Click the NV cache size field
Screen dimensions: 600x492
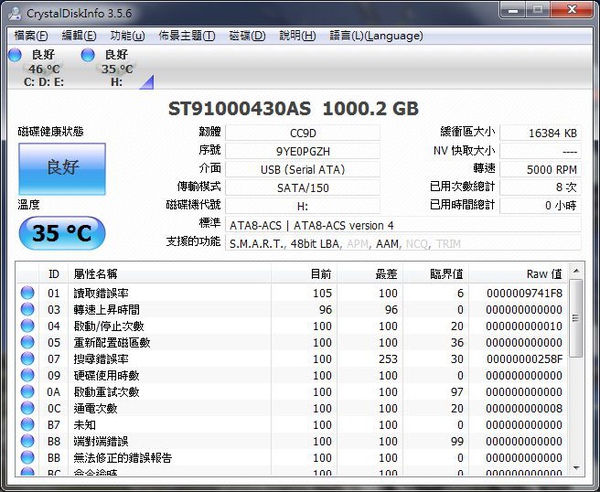click(x=540, y=151)
